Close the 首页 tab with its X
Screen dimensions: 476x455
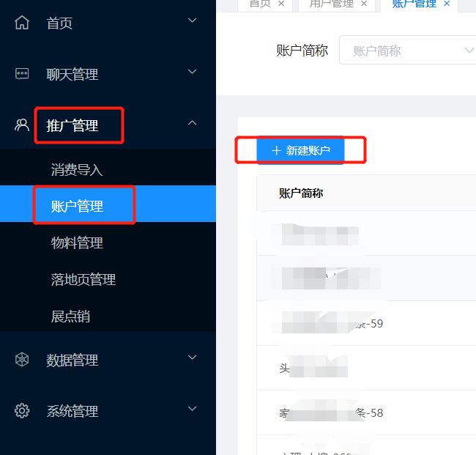tap(281, 4)
